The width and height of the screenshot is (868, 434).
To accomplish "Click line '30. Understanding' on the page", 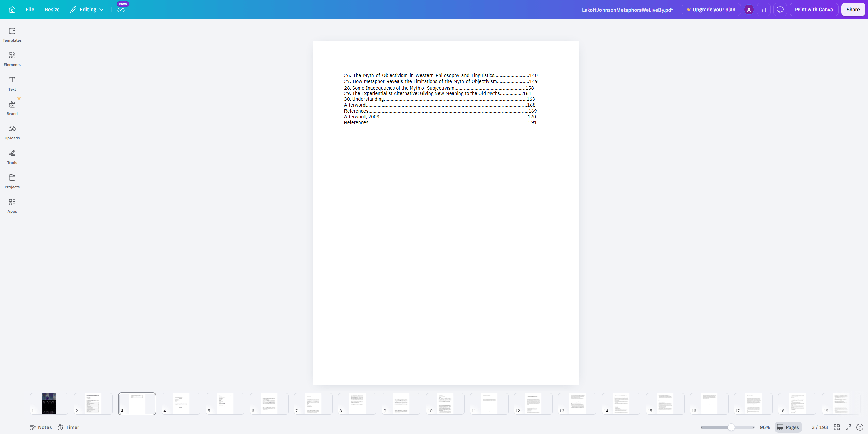I will click(439, 99).
